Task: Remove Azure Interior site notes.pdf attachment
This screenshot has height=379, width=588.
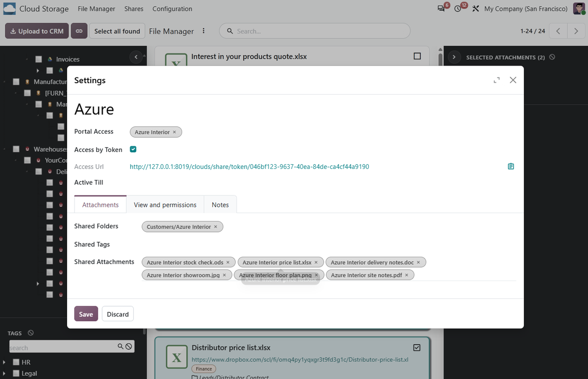Action: point(406,275)
